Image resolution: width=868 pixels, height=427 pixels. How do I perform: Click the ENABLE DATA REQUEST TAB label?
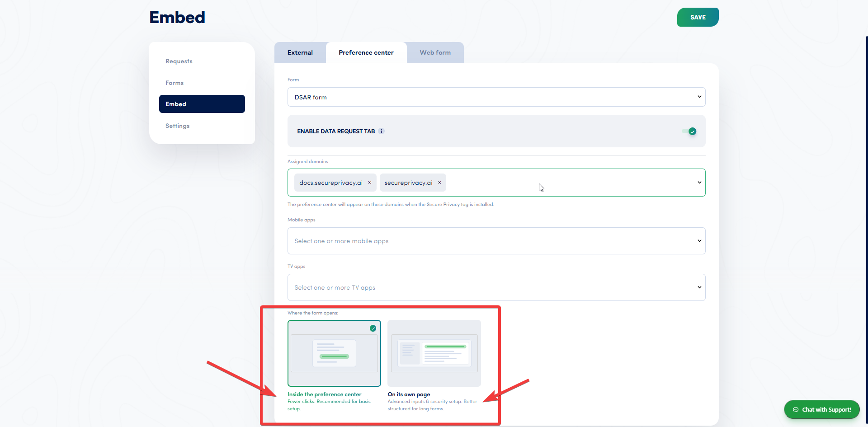pyautogui.click(x=336, y=131)
